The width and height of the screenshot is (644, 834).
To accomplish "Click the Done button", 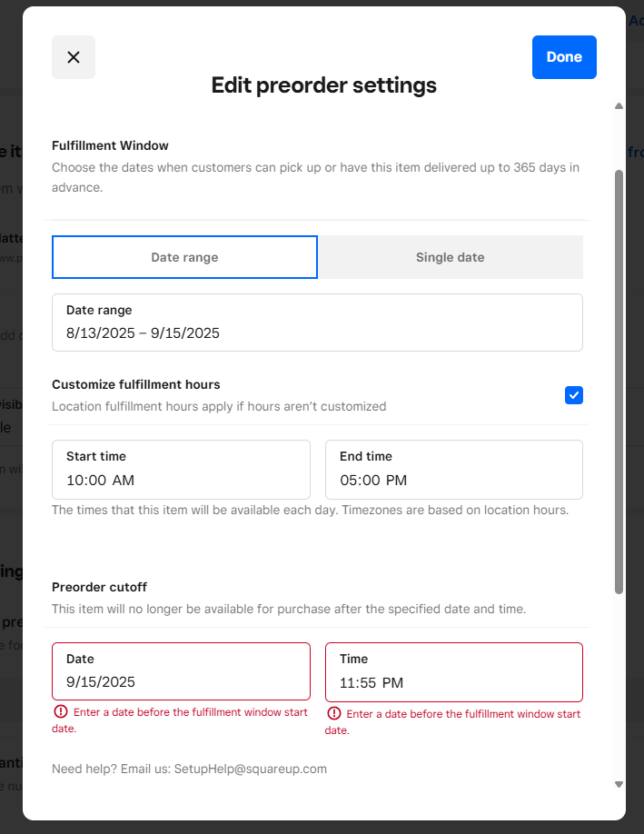I will (x=564, y=57).
